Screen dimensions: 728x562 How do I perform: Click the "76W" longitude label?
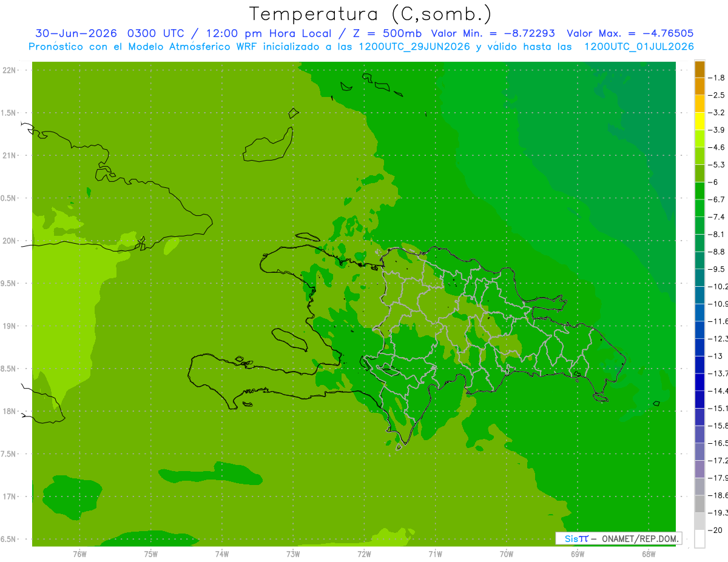[x=79, y=554]
